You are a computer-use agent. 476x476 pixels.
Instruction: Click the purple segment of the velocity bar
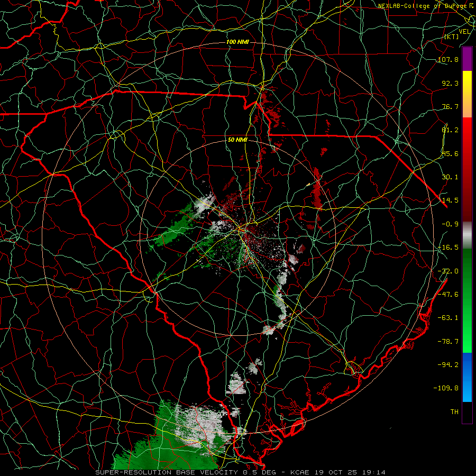(x=467, y=59)
